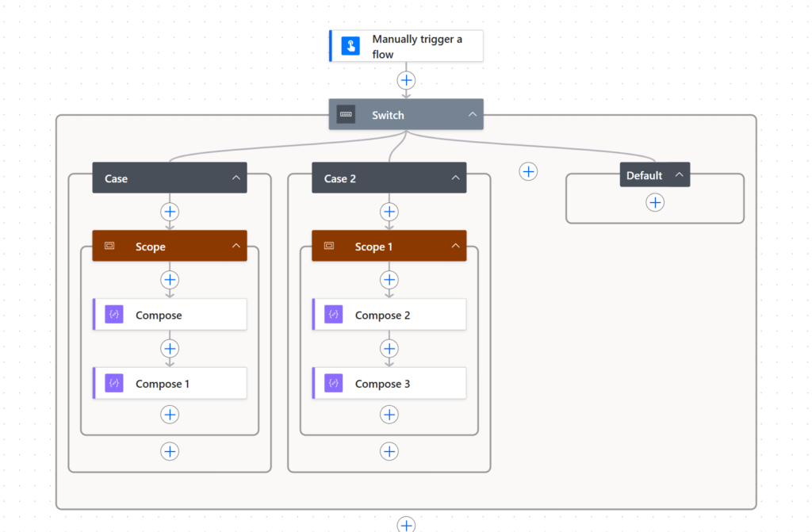This screenshot has height=532, width=812.
Task: Collapse the Scope 1 container
Action: coord(455,246)
